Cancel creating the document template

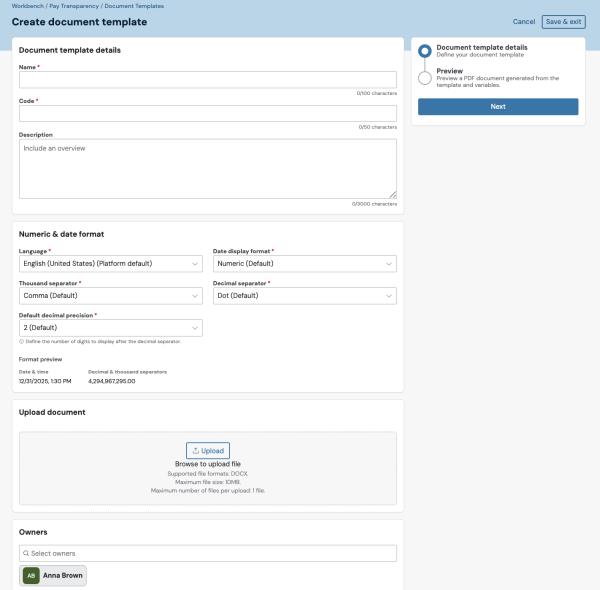[523, 22]
